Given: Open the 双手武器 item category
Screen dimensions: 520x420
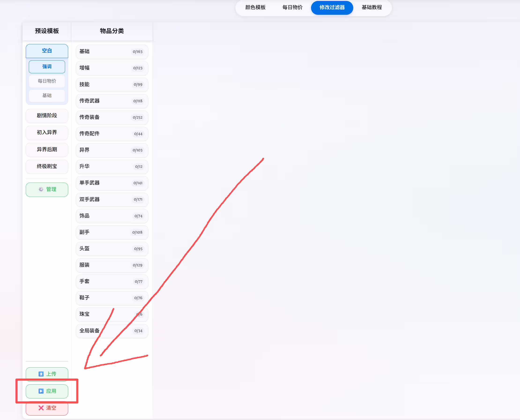Looking at the screenshot, I should [112, 199].
